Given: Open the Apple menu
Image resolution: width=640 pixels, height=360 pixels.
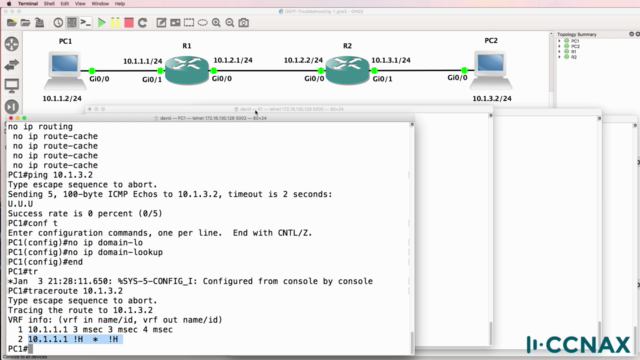Looking at the screenshot, I should (9, 4).
